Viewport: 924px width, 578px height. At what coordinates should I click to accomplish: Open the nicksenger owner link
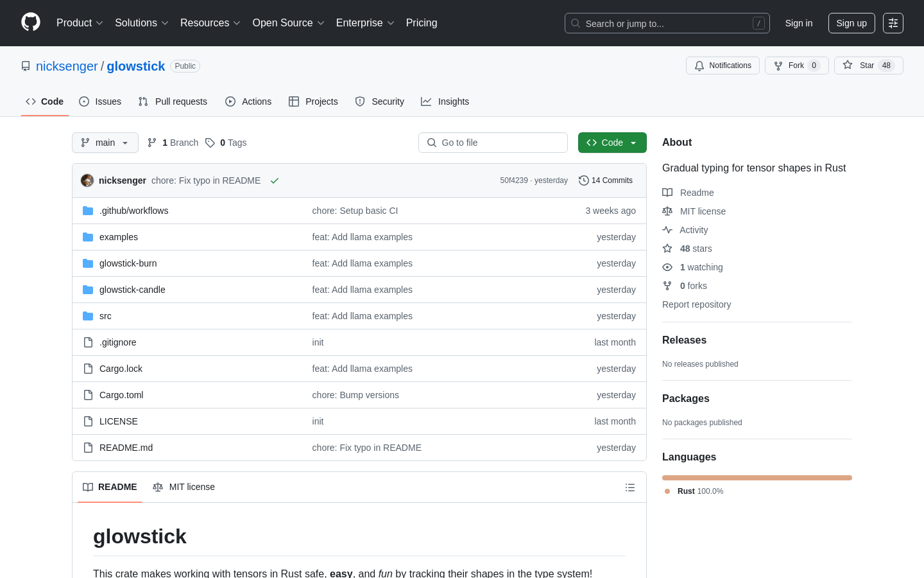click(x=67, y=66)
